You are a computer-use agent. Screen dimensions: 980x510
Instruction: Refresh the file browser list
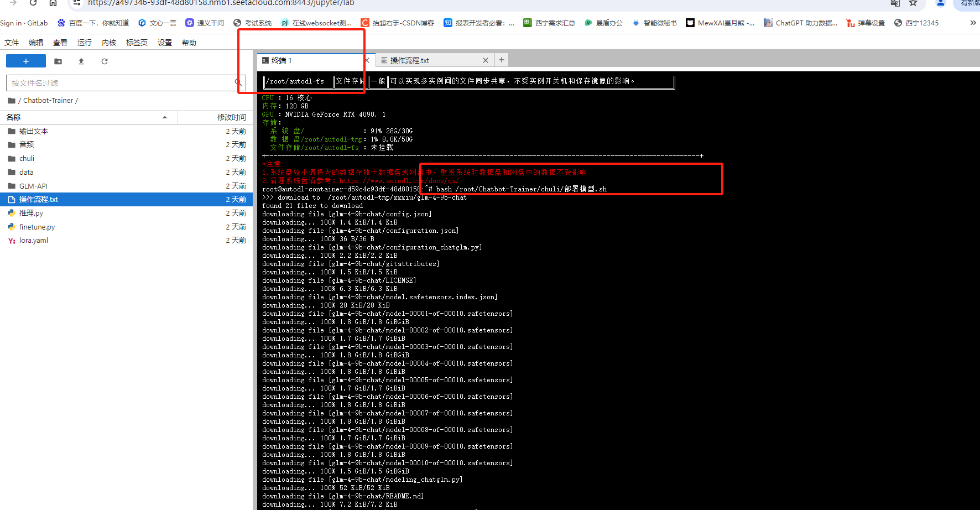[x=105, y=61]
